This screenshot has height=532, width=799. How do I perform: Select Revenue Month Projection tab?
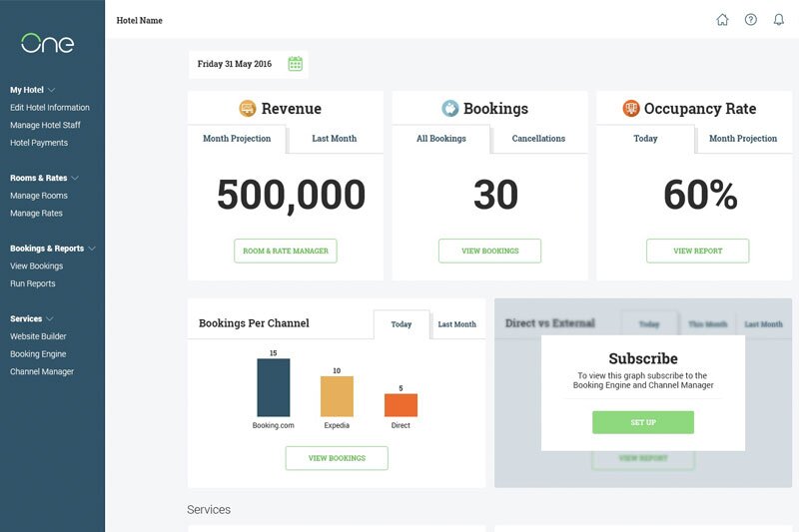click(237, 139)
